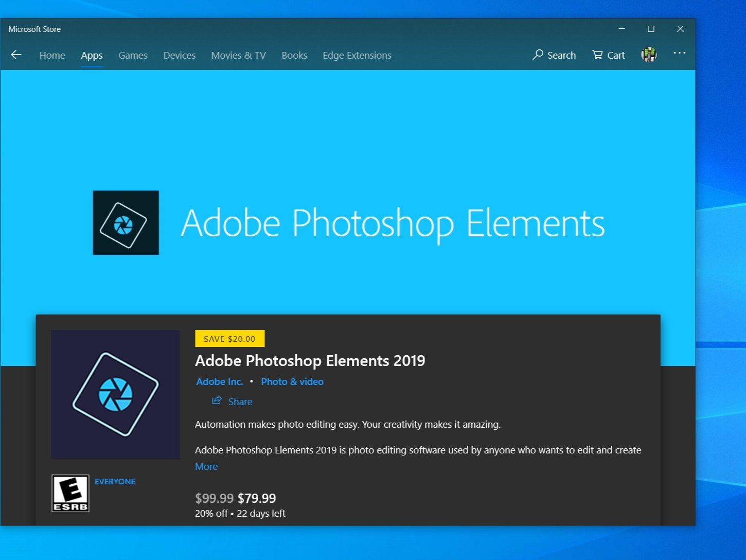746x560 pixels.
Task: Open the shopping Cart
Action: pos(608,55)
